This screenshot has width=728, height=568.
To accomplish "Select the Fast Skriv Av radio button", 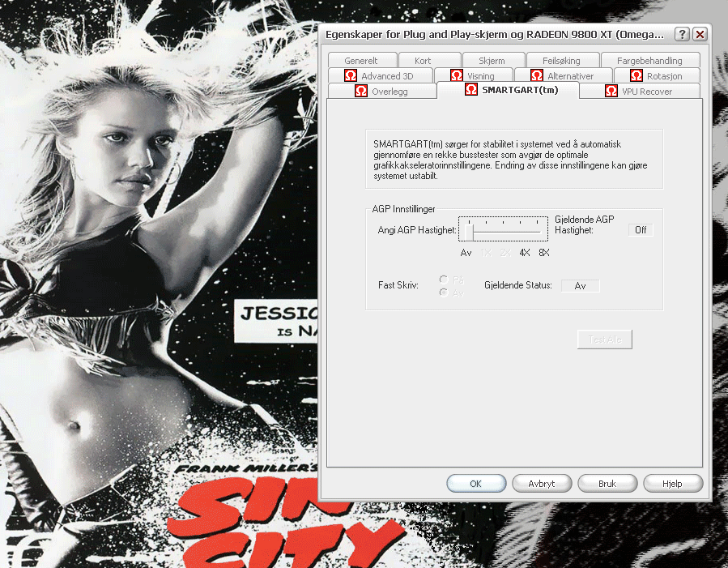I will [444, 293].
